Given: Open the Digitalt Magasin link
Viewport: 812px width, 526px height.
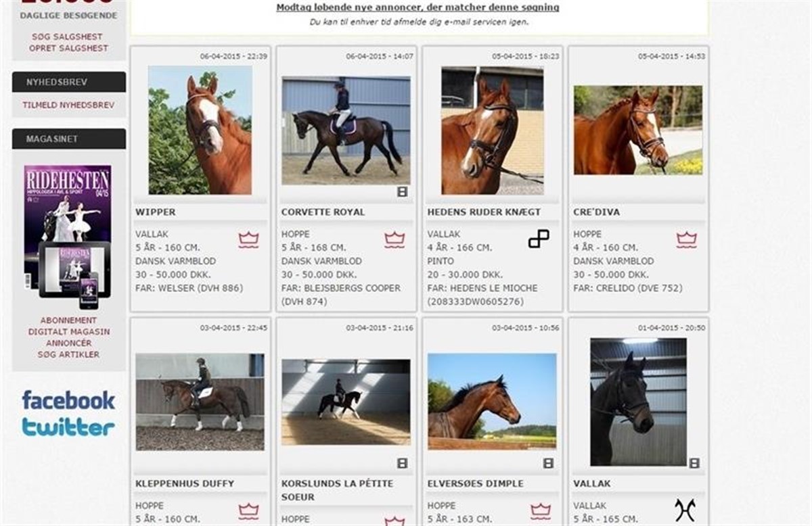Looking at the screenshot, I should [68, 332].
